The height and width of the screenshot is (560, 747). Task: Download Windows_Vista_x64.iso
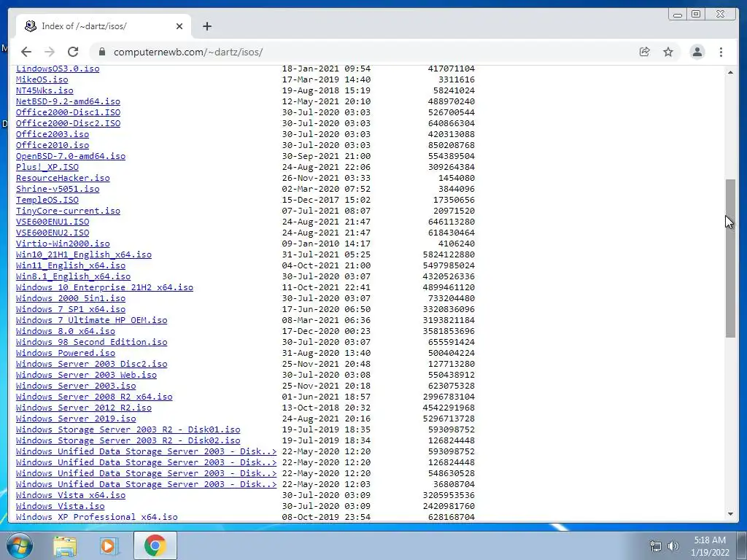tap(71, 496)
